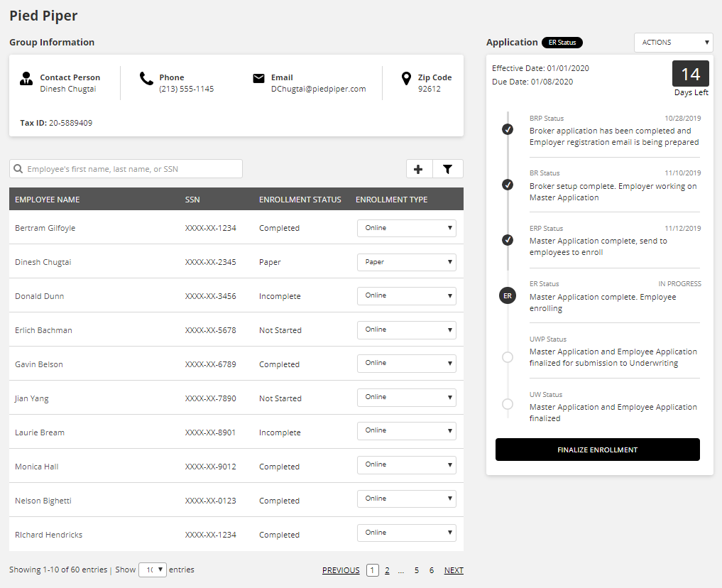The image size is (722, 588).
Task: Open enrollment type dropdown for Jian Yang
Action: click(x=407, y=398)
